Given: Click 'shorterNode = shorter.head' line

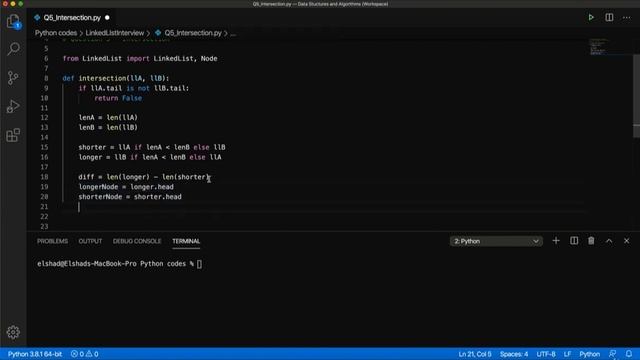Looking at the screenshot, I should coord(130,197).
